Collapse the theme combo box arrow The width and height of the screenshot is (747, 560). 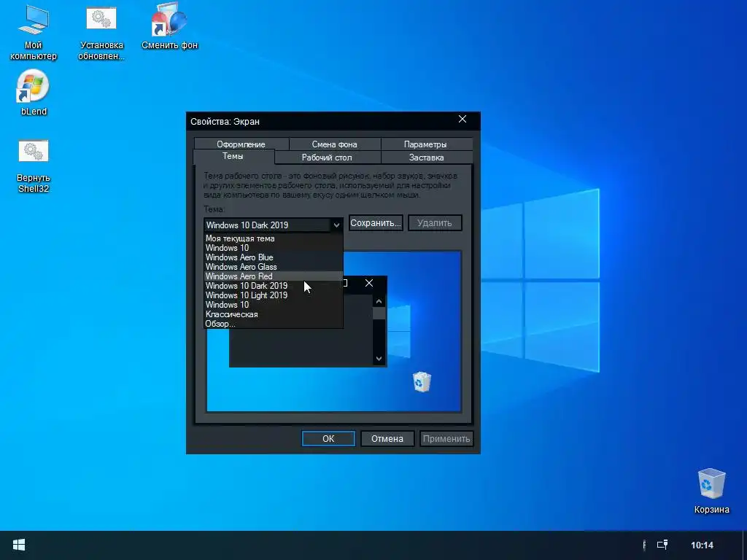tap(336, 225)
